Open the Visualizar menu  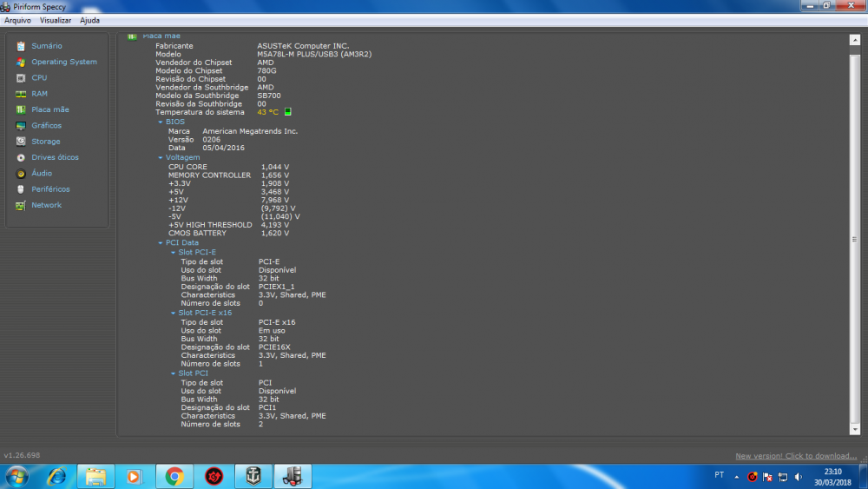point(56,20)
